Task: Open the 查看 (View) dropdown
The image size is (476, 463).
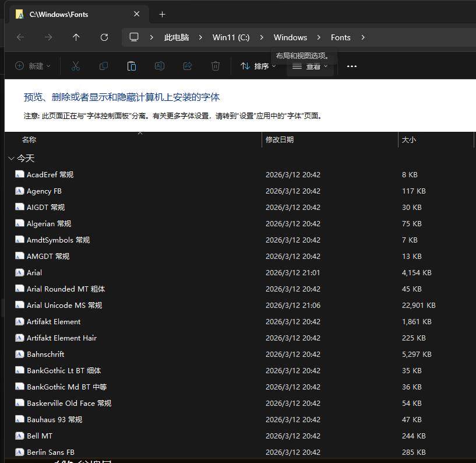Action: click(310, 66)
